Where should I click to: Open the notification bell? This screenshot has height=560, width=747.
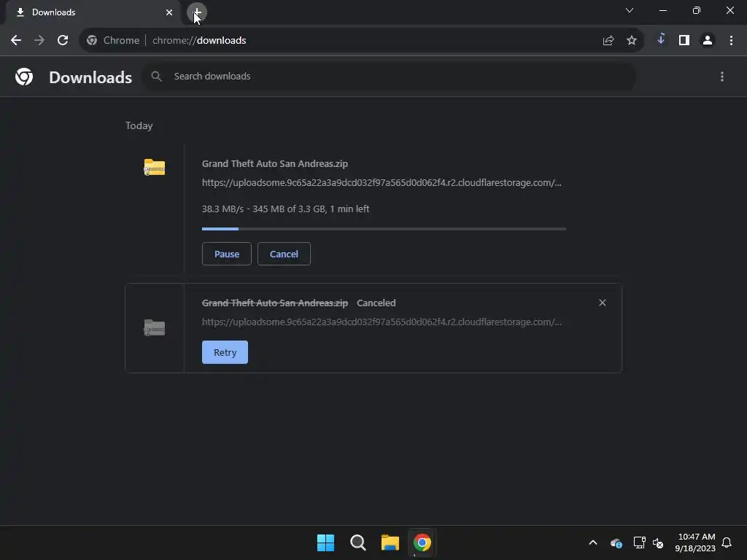click(727, 542)
